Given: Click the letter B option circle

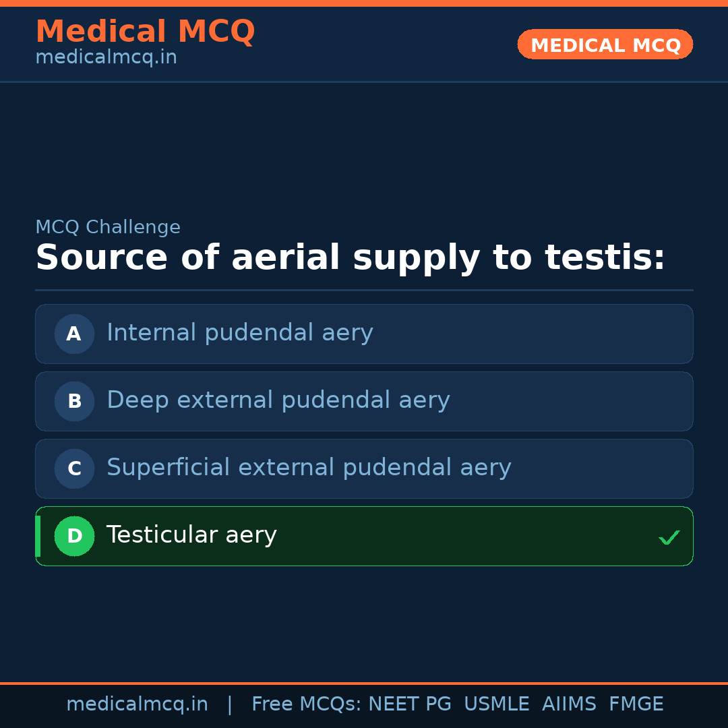Looking at the screenshot, I should (74, 401).
